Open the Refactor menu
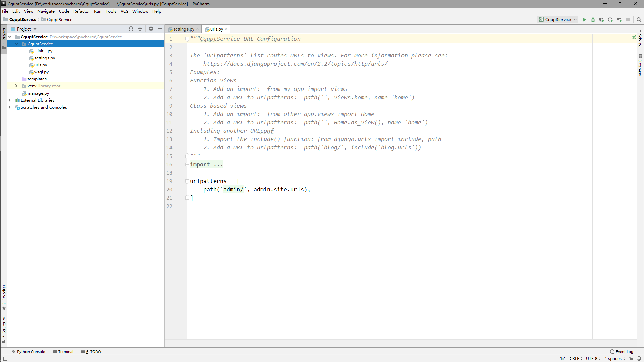This screenshot has height=362, width=644. click(82, 11)
